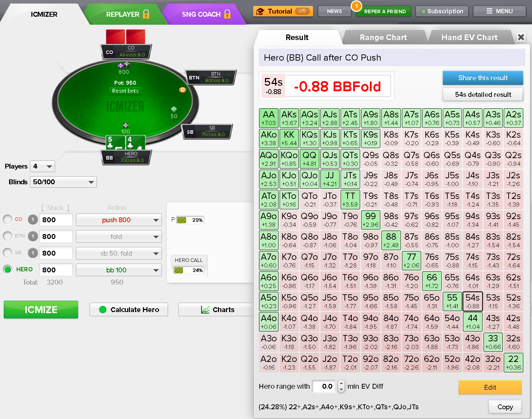The height and width of the screenshot is (419, 532).
Task: Switch to the ICMIZER tab
Action: pyautogui.click(x=44, y=14)
